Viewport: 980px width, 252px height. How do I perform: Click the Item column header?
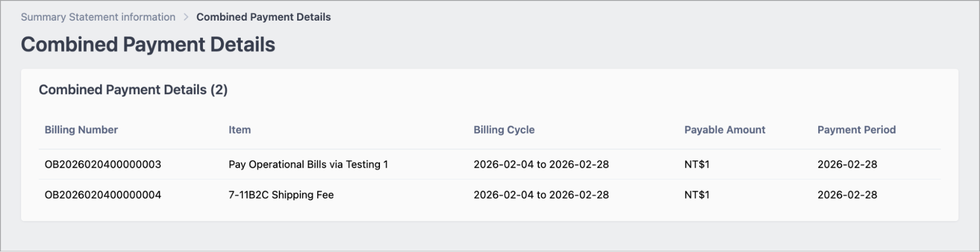240,130
